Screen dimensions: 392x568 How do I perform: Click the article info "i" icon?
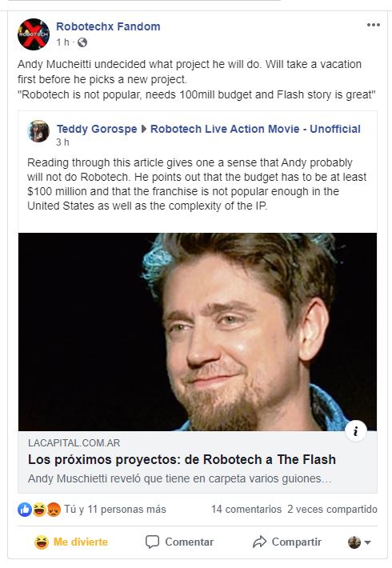tap(356, 431)
